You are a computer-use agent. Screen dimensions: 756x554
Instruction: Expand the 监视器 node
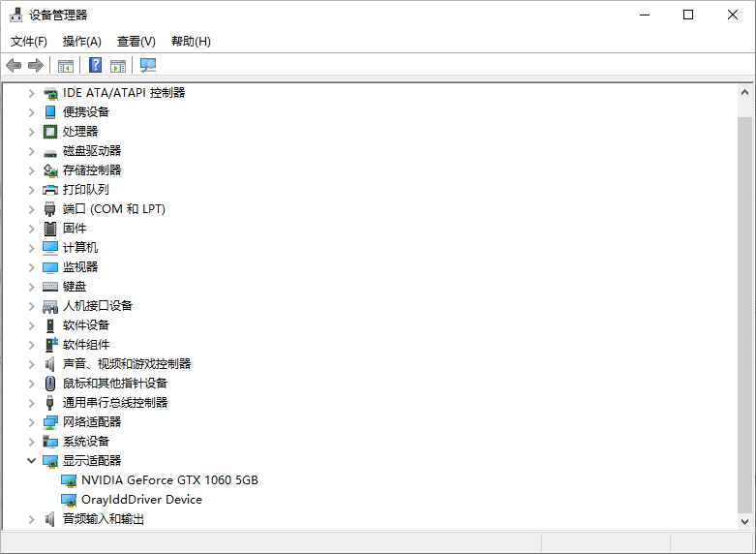tap(31, 267)
